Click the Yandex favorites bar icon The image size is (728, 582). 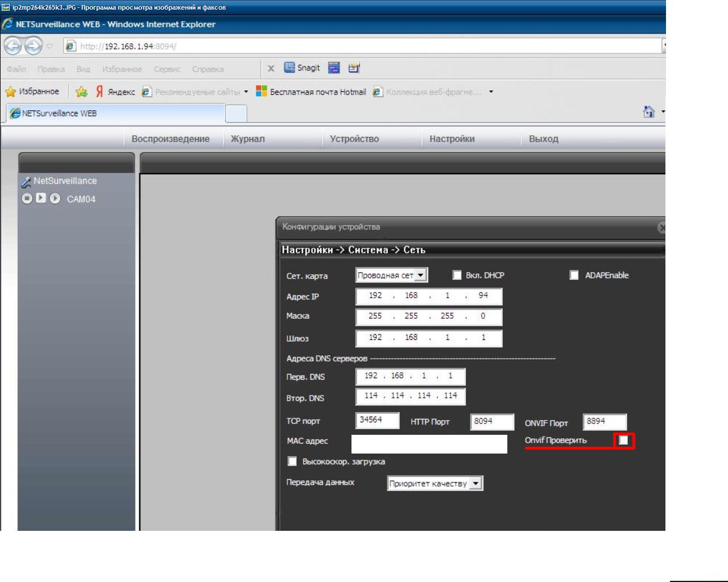pos(100,92)
